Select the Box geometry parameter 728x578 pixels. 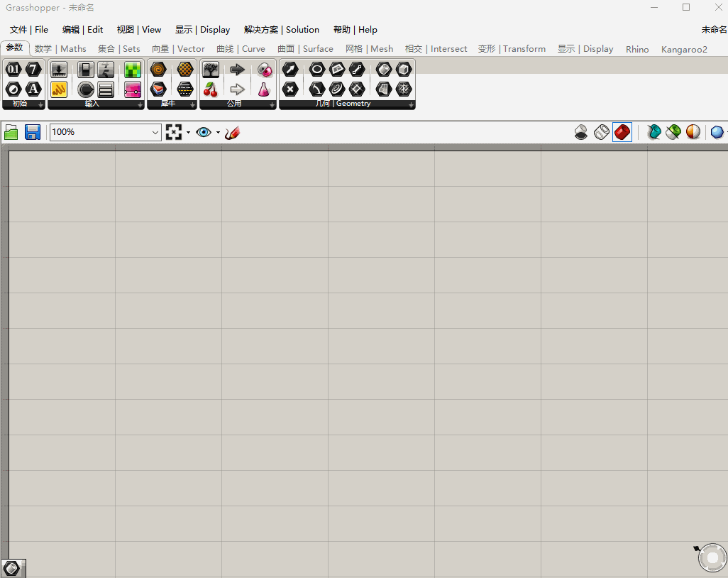(404, 70)
